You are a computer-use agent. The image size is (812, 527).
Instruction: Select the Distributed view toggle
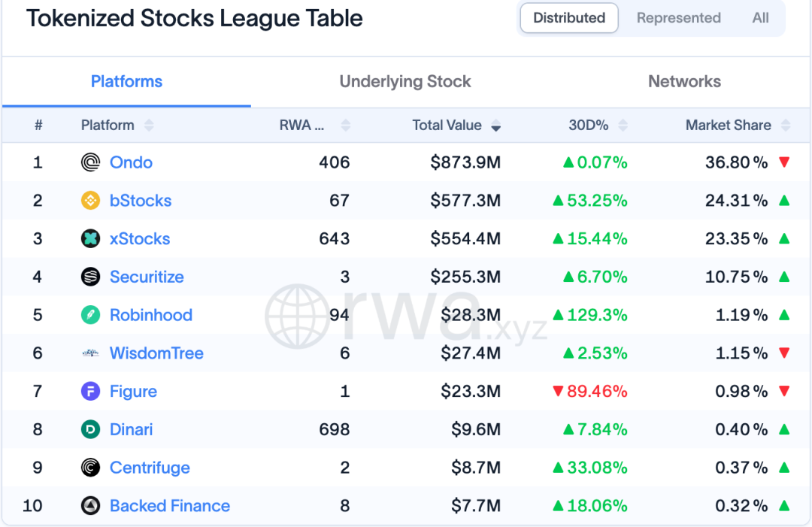pos(569,18)
